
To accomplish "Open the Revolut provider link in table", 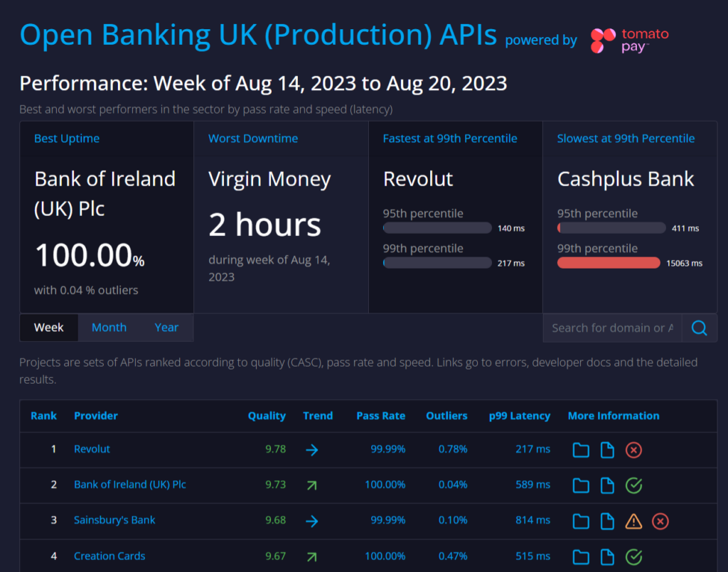I will 92,449.
